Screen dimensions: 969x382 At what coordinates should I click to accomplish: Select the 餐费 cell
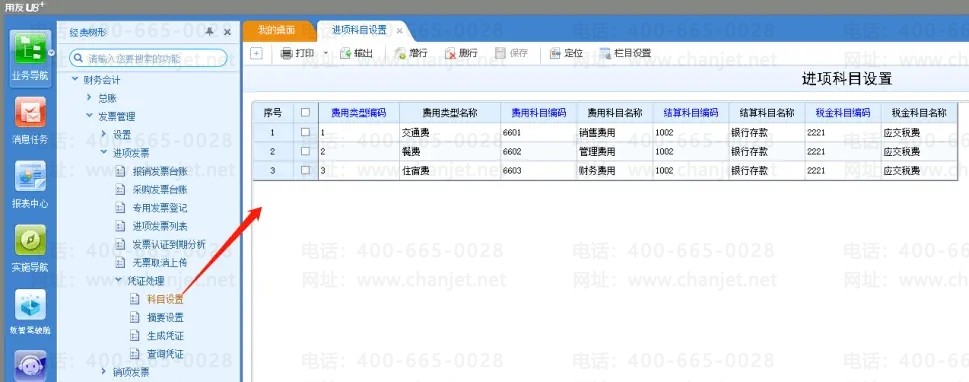click(450, 151)
